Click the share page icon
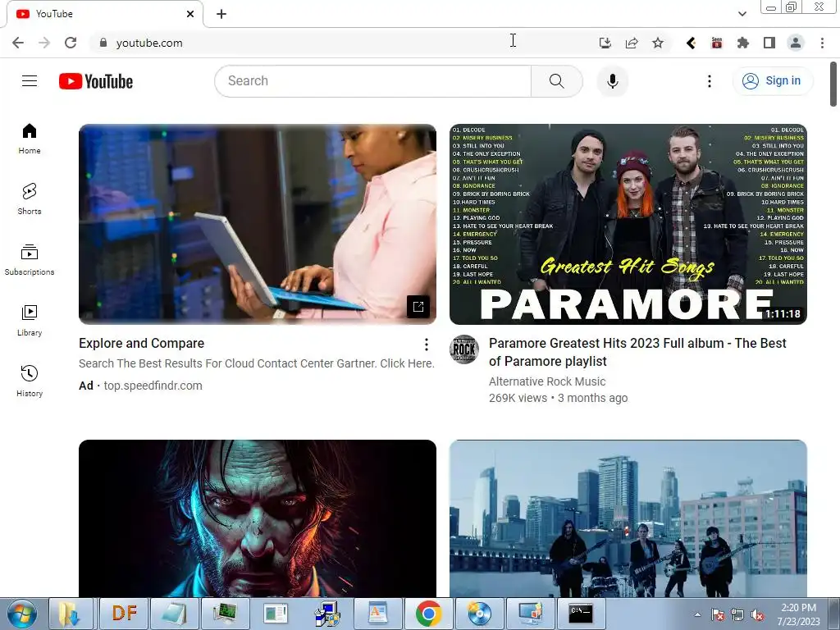Image resolution: width=840 pixels, height=630 pixels. pyautogui.click(x=632, y=43)
